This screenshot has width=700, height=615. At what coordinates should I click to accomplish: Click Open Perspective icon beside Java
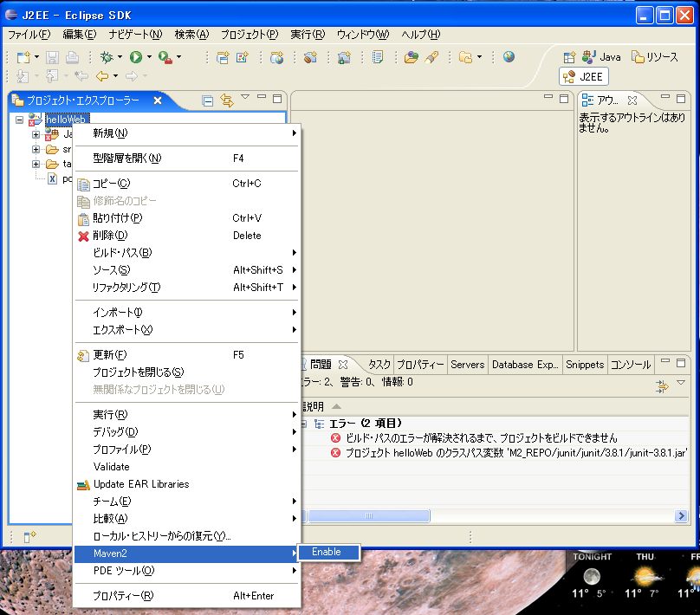pyautogui.click(x=570, y=56)
